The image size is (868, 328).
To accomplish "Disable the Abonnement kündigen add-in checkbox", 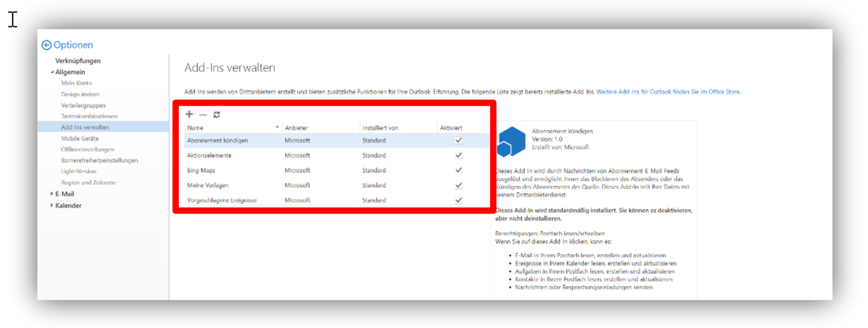I will pos(458,140).
